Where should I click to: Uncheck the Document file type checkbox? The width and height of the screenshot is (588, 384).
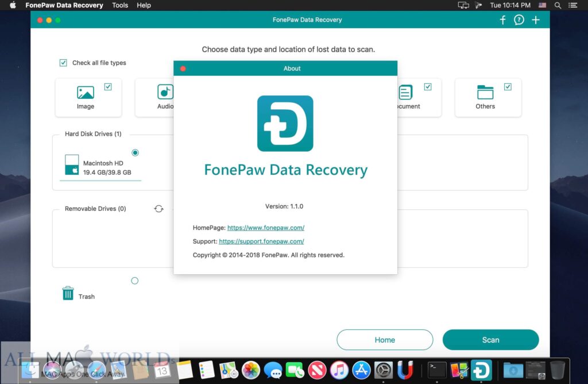tap(428, 87)
